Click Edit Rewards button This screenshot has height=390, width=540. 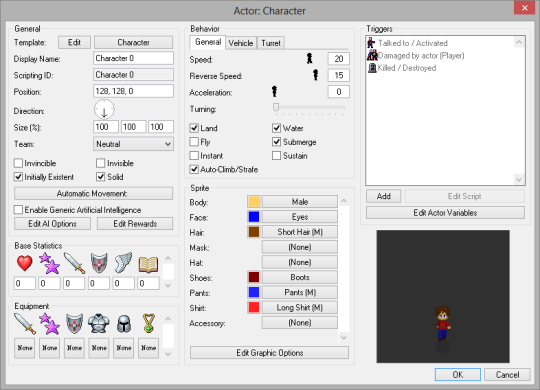click(x=135, y=224)
